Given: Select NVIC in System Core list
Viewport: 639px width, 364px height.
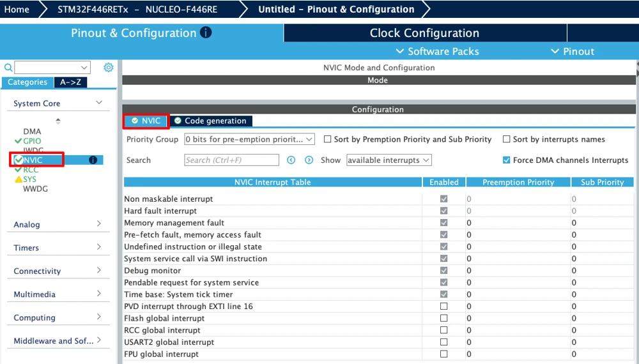Looking at the screenshot, I should [x=33, y=160].
